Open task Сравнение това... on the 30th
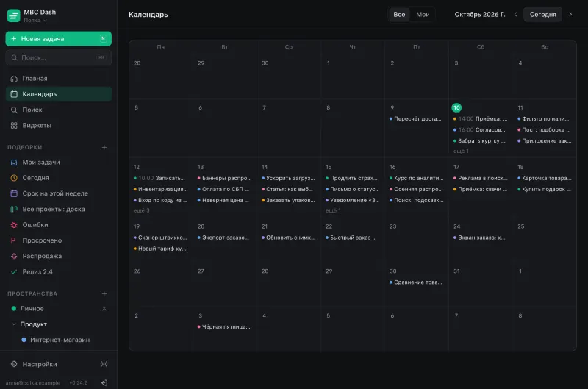This screenshot has height=389, width=588. [415, 282]
